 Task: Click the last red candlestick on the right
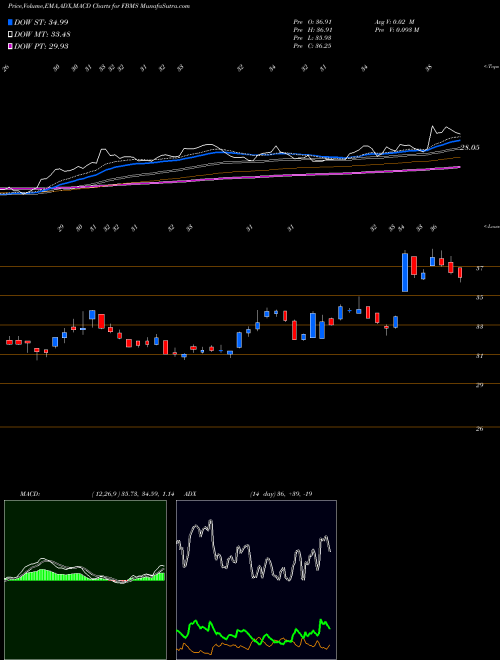point(460,272)
